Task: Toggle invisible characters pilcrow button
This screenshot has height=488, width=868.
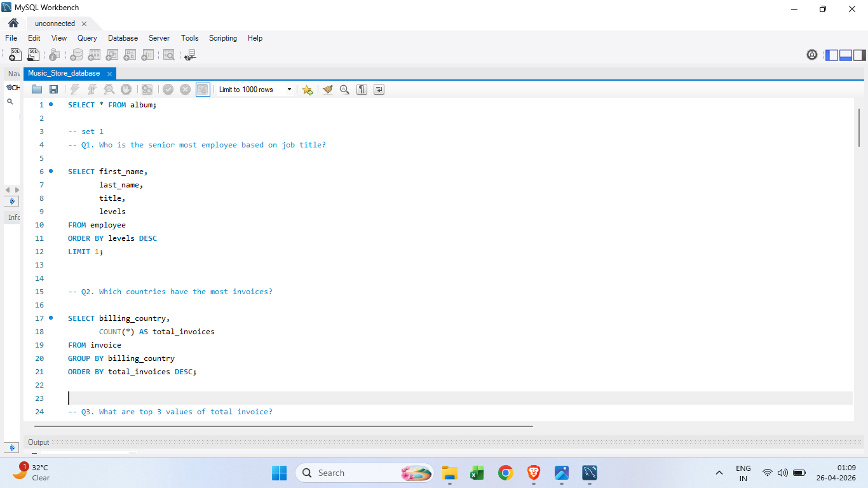Action: (x=362, y=90)
